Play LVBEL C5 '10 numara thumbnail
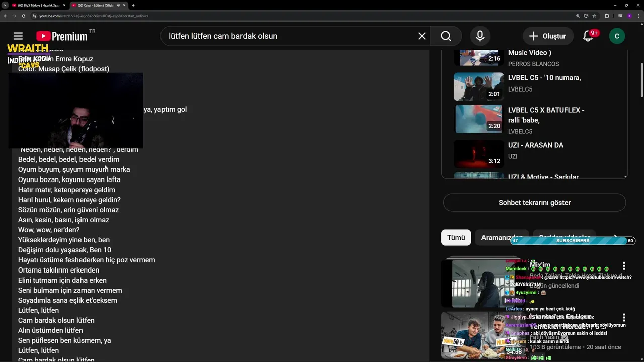Screen dimensions: 644x362 (479, 86)
